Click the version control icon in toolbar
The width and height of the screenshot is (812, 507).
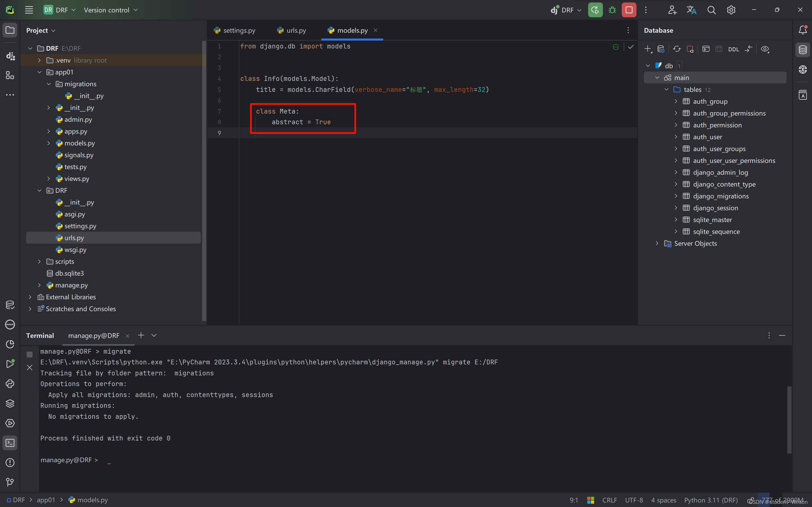pos(107,10)
